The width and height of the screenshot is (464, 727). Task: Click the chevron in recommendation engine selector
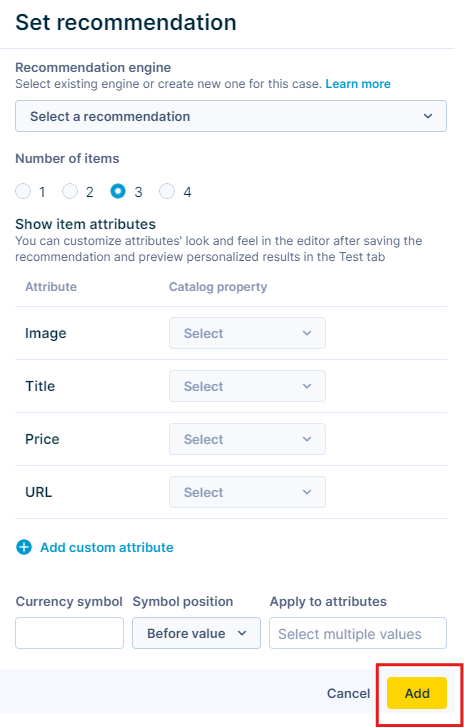click(x=428, y=116)
